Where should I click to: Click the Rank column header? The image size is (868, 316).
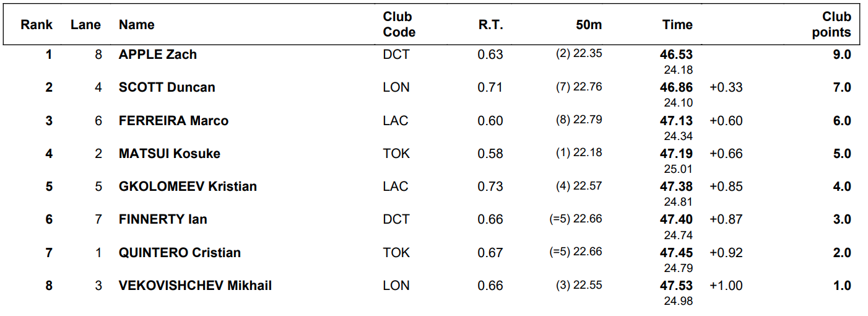37,25
